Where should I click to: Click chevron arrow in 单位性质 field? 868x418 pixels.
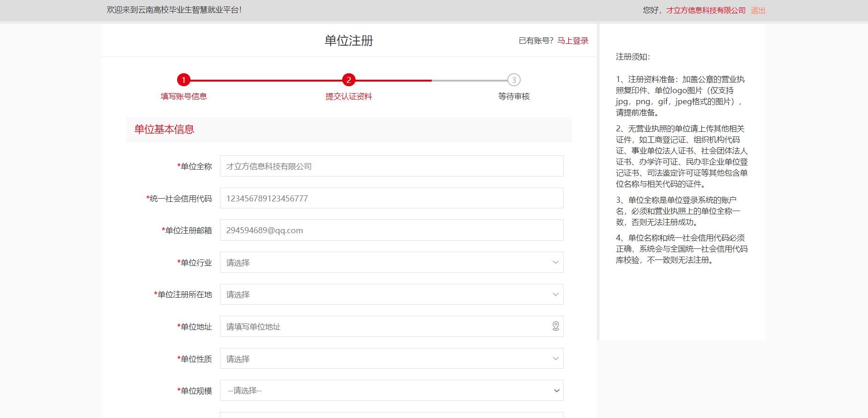coord(555,359)
